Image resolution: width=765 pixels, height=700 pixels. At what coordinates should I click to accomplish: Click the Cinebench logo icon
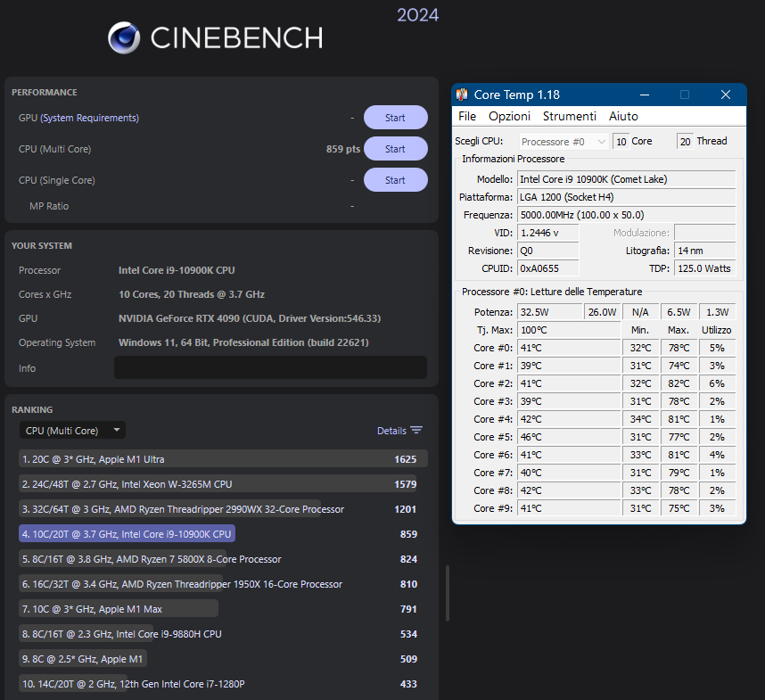tap(124, 37)
